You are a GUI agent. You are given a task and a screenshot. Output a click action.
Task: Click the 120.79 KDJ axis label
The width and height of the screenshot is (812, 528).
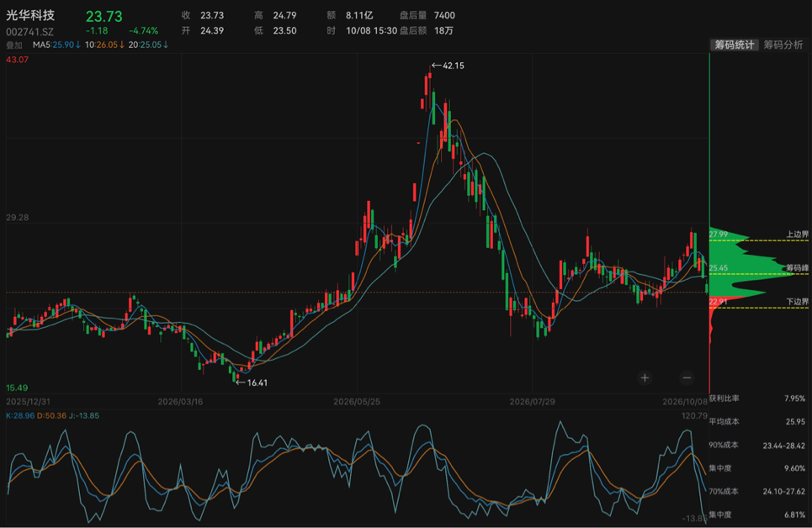695,415
